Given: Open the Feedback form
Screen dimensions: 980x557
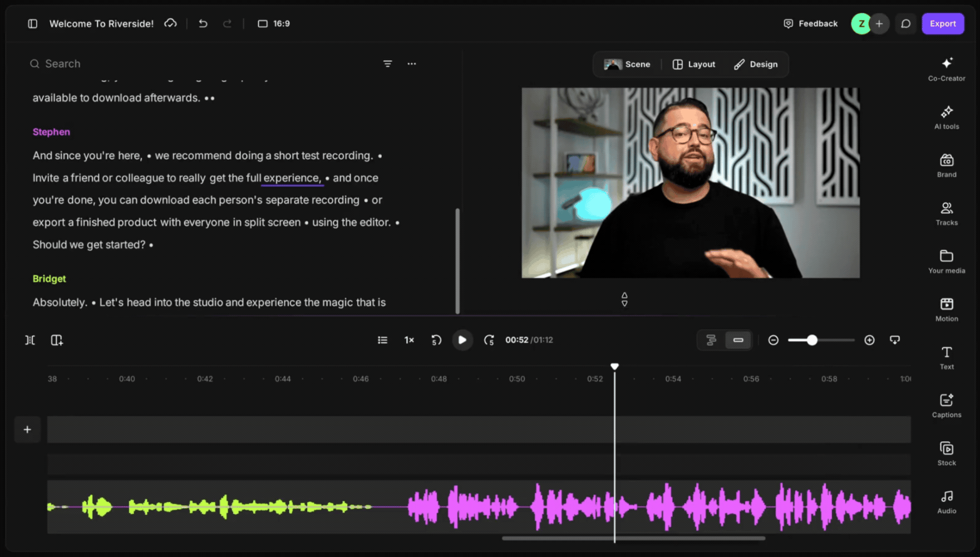Looking at the screenshot, I should (x=811, y=23).
